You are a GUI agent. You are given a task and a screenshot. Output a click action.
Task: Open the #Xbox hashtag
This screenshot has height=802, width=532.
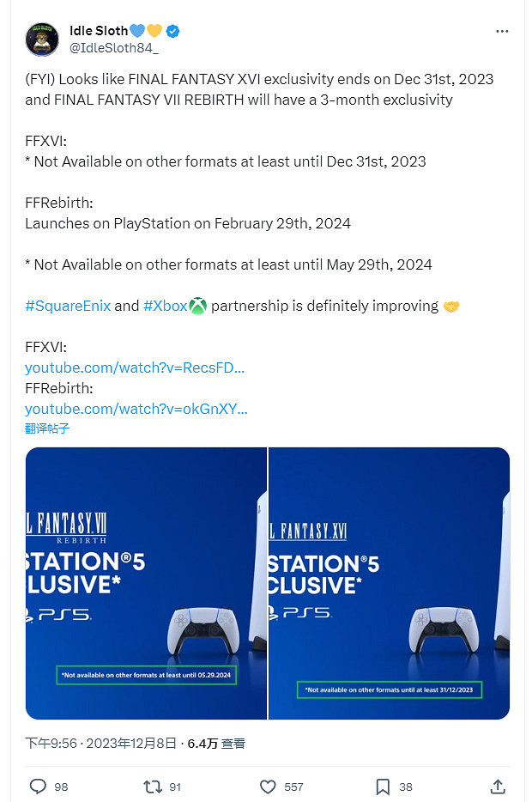[x=165, y=306]
